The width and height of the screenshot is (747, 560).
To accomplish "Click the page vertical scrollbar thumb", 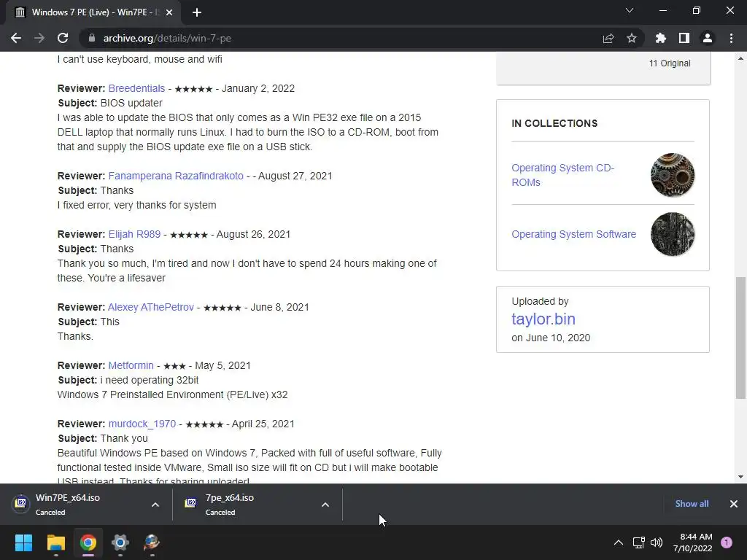I will (x=740, y=338).
